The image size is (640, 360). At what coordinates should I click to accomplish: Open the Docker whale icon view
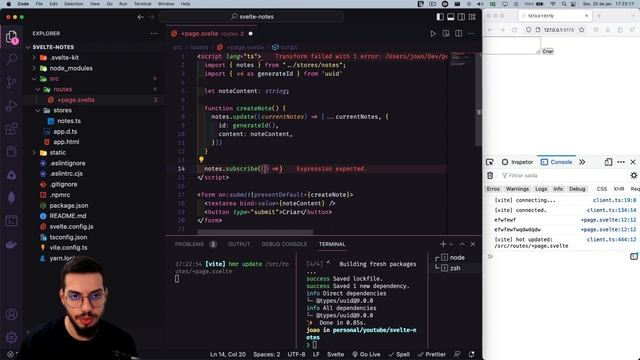point(11,245)
